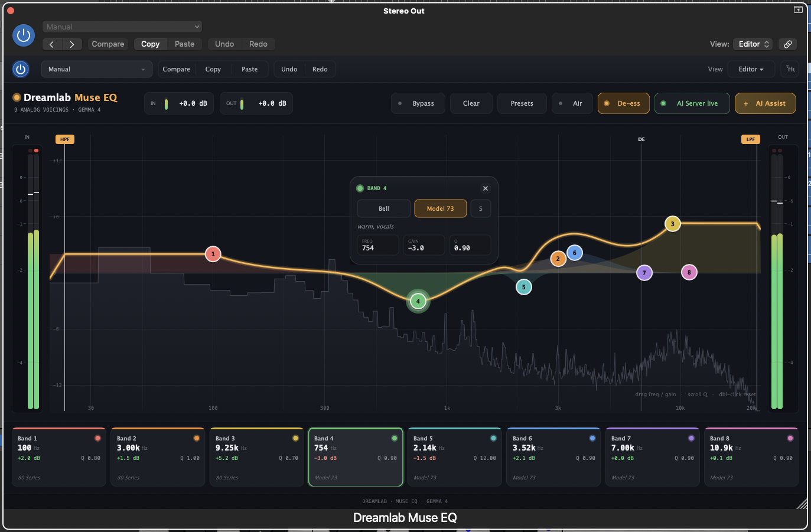Select band node 6 on the EQ curve
The image size is (811, 532).
tap(575, 253)
